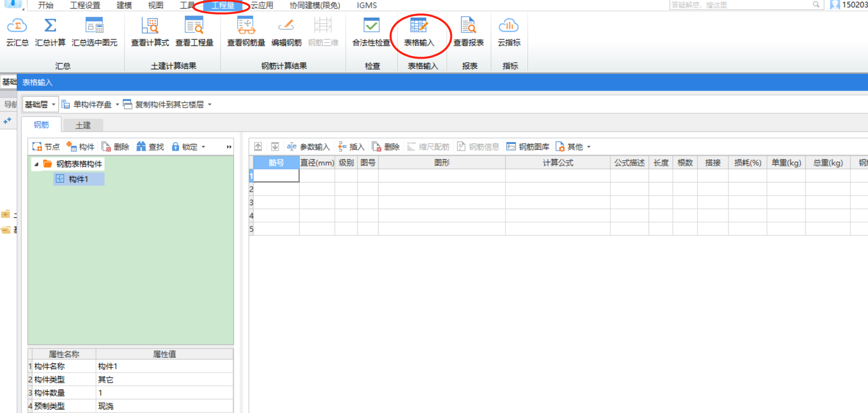Click 计算公式 column header
Screen dimensions: 868x413
[558, 163]
